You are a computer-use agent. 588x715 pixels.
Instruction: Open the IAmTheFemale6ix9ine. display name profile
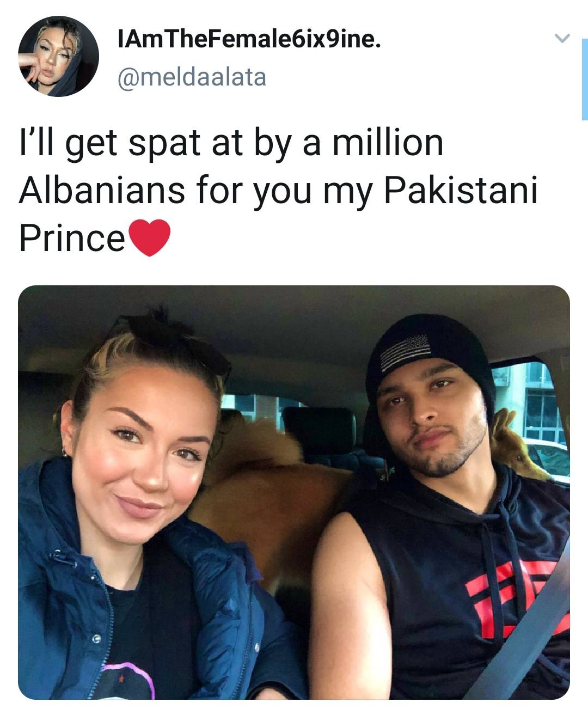pyautogui.click(x=249, y=39)
